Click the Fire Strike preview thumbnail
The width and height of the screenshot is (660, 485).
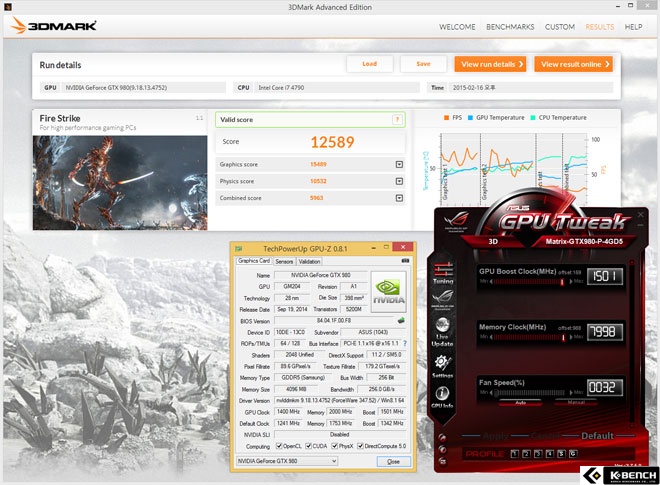[120, 183]
